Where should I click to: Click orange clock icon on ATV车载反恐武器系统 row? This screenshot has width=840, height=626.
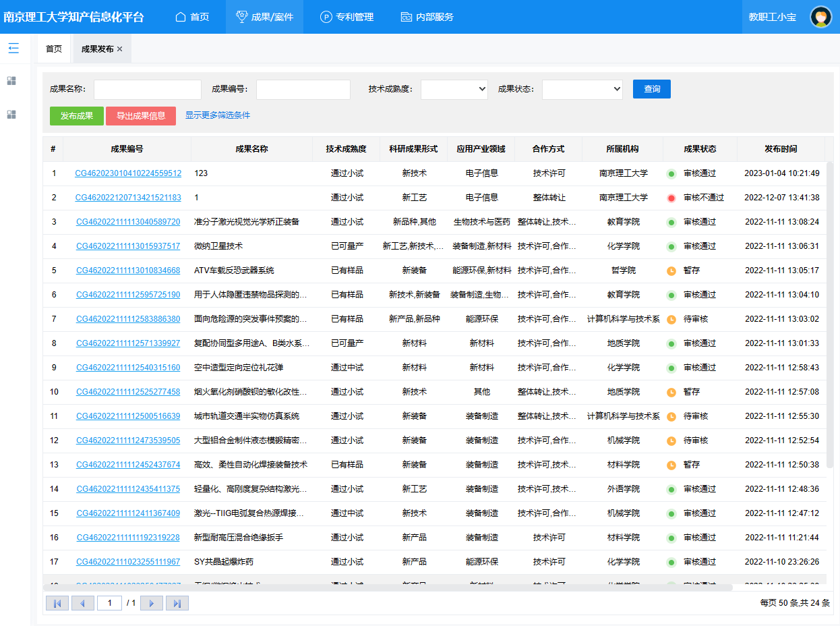point(671,271)
